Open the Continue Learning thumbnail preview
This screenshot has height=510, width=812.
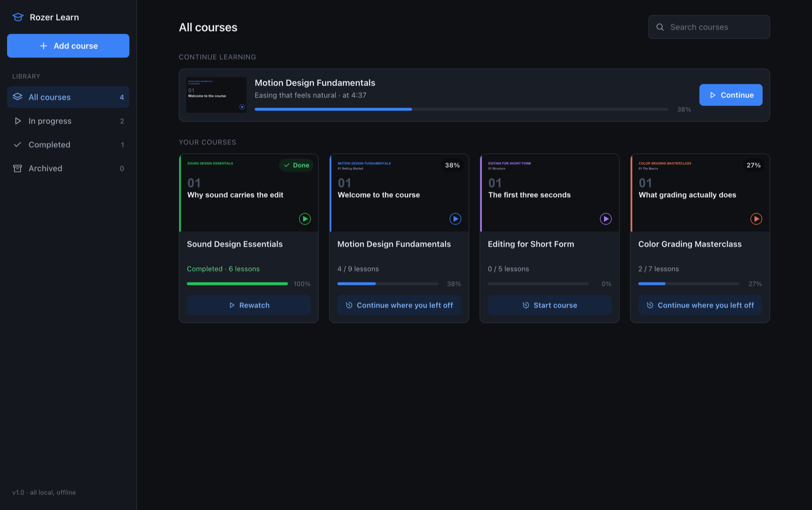[216, 95]
